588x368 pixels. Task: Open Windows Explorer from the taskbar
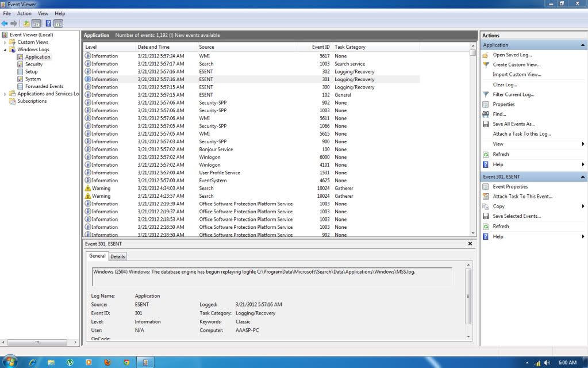(51, 362)
